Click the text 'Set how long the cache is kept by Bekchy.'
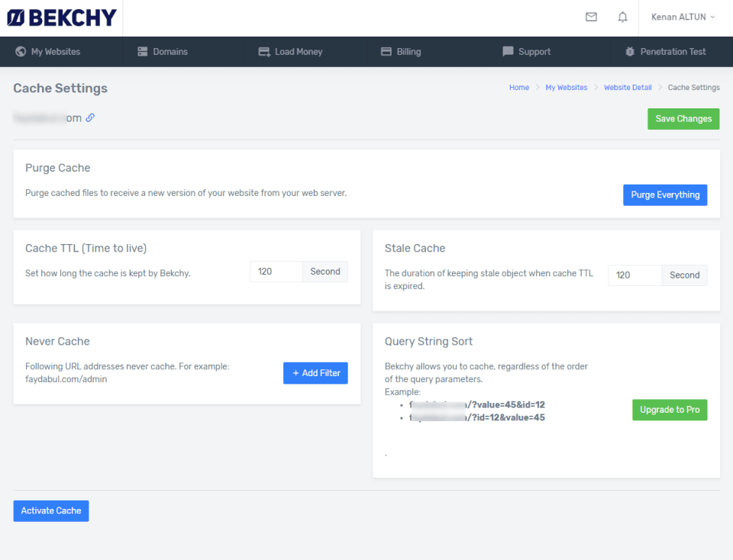733x560 pixels. [108, 273]
